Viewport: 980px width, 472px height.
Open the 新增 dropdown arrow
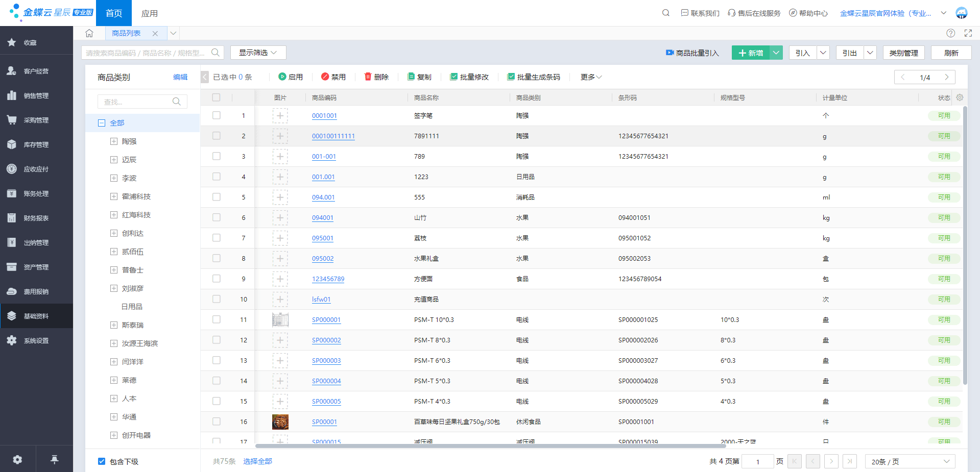[776, 53]
